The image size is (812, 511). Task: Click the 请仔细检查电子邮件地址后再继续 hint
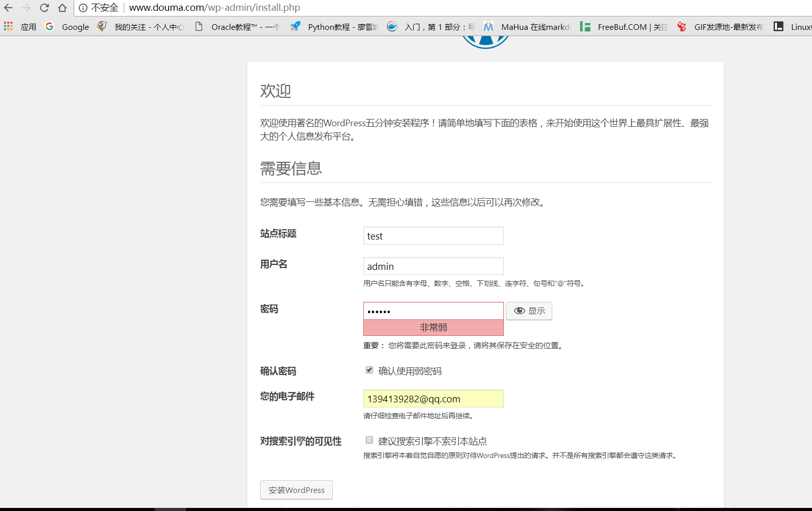click(x=418, y=416)
